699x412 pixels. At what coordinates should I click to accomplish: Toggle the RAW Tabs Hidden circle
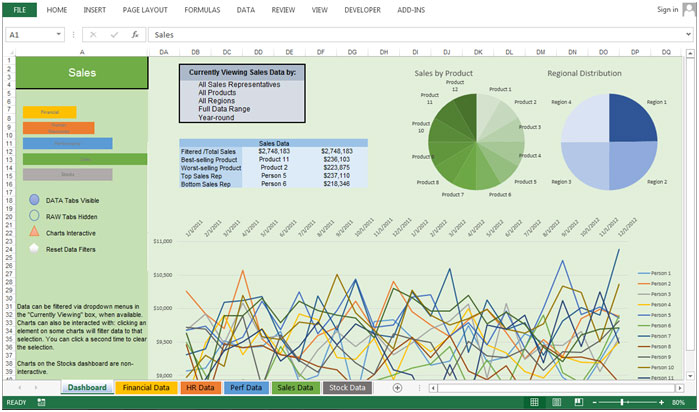34,216
